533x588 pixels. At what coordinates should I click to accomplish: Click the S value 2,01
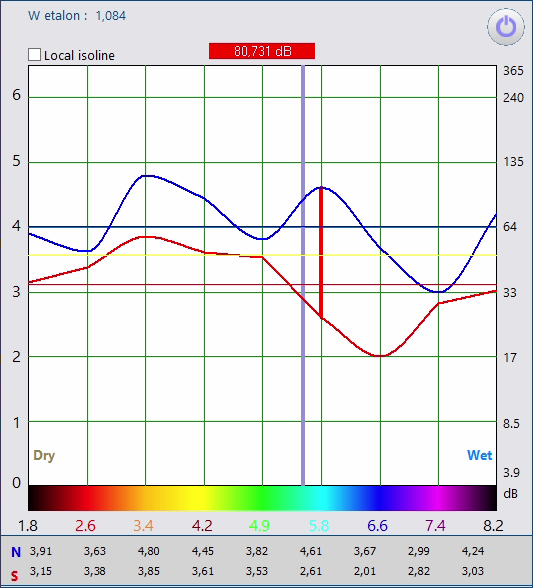coord(365,571)
